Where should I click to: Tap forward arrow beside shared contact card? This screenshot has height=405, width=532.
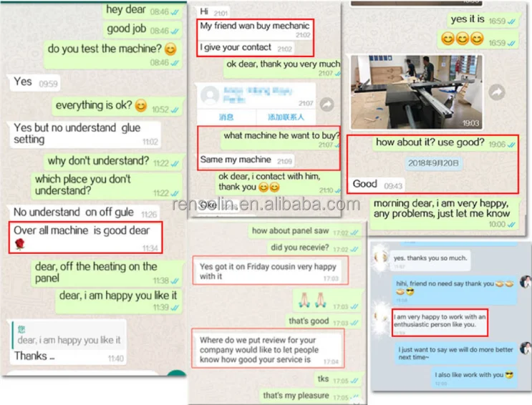[327, 104]
